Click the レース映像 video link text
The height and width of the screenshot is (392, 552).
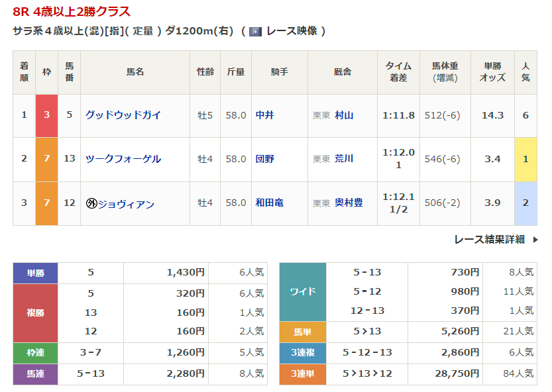pyautogui.click(x=292, y=31)
